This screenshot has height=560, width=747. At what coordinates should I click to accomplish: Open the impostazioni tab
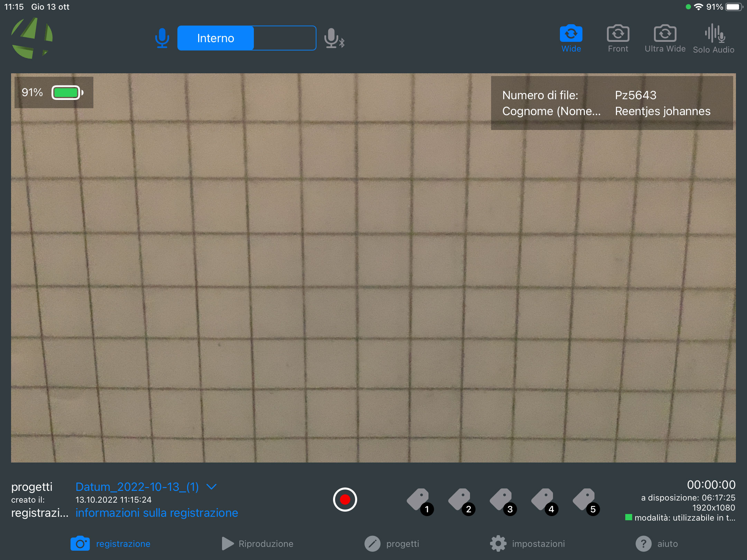point(527,544)
